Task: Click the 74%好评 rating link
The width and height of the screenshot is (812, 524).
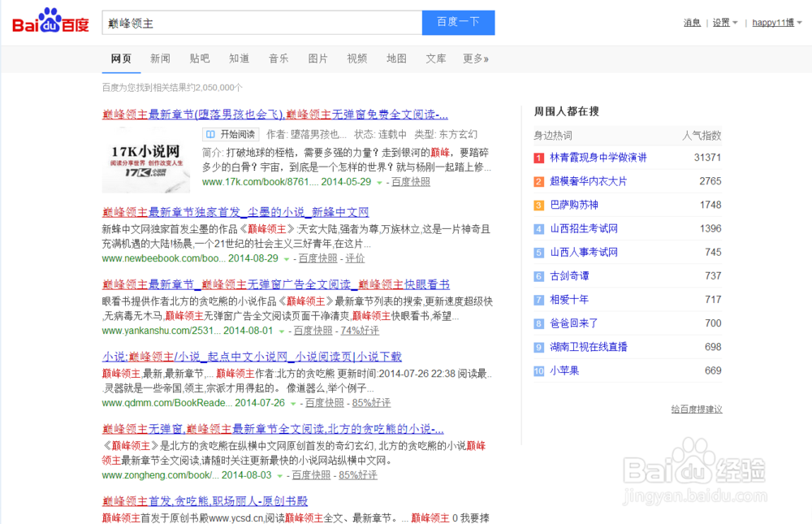Action: pos(360,331)
